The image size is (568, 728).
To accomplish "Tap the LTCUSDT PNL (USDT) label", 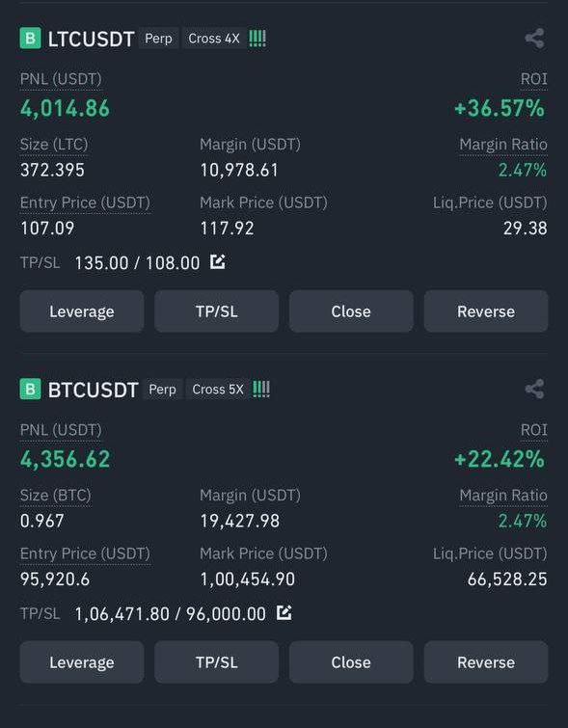I will (61, 79).
